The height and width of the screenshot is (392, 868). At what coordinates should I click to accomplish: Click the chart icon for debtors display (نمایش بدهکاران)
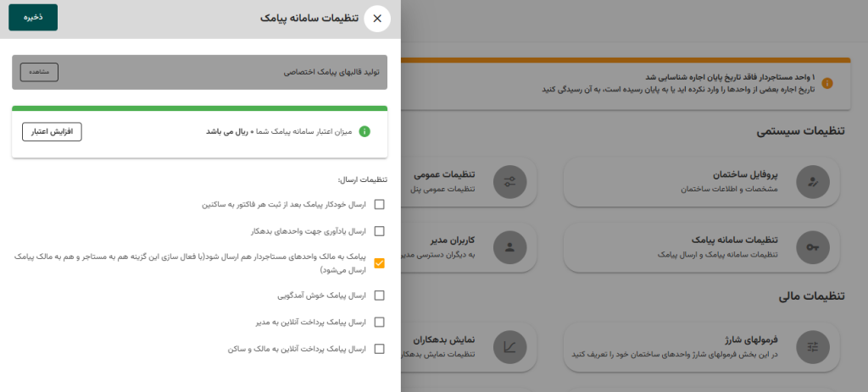point(509,345)
